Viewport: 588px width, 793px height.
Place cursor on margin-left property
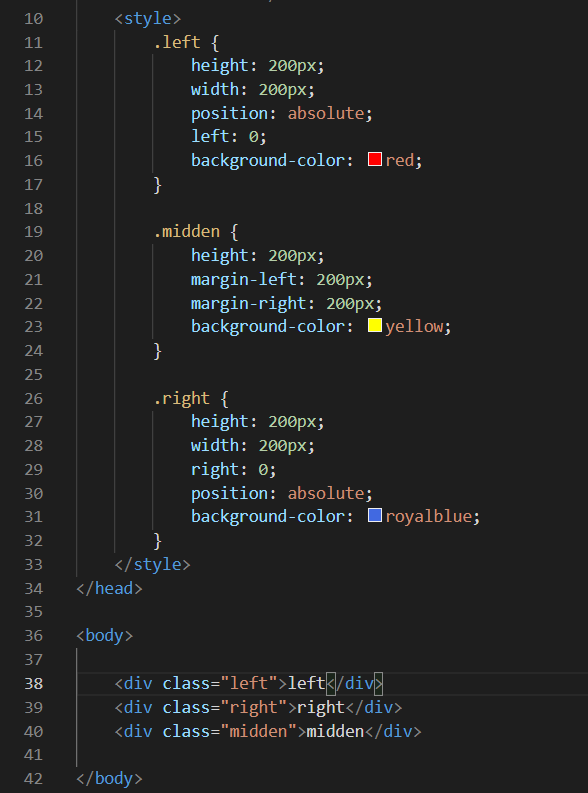pos(243,279)
